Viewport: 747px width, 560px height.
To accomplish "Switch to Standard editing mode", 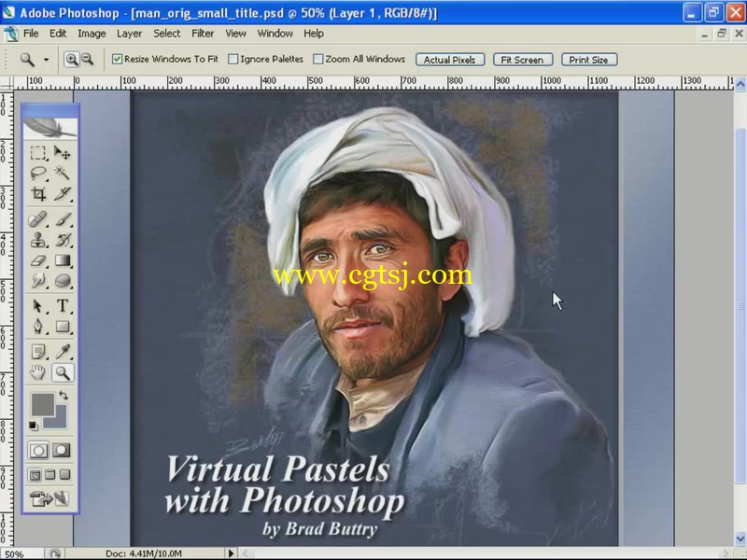I will [38, 450].
